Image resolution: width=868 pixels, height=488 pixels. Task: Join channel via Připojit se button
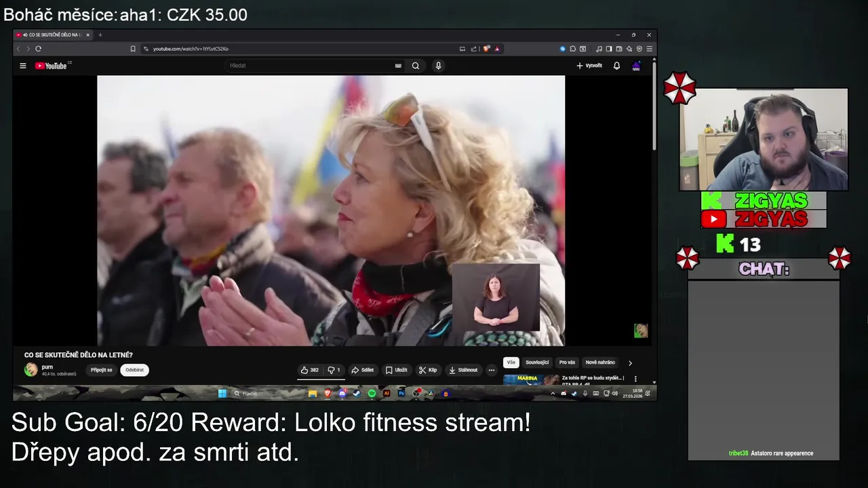[x=102, y=370]
